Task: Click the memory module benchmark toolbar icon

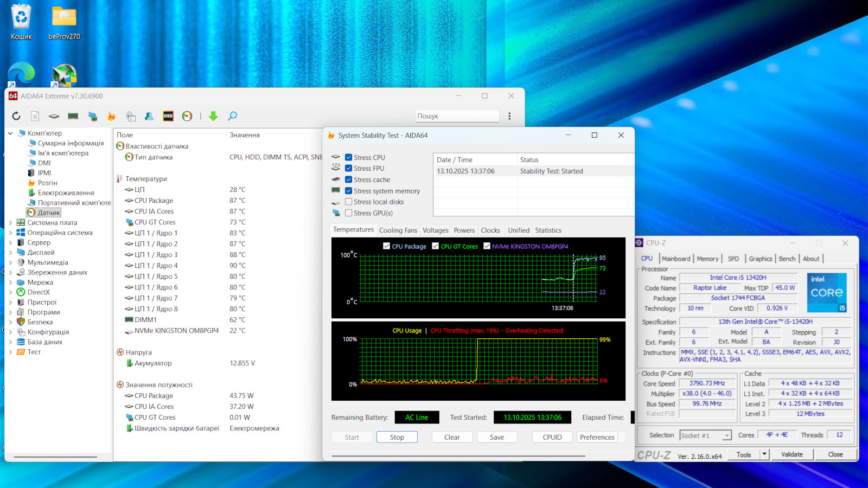Action: 73,116
